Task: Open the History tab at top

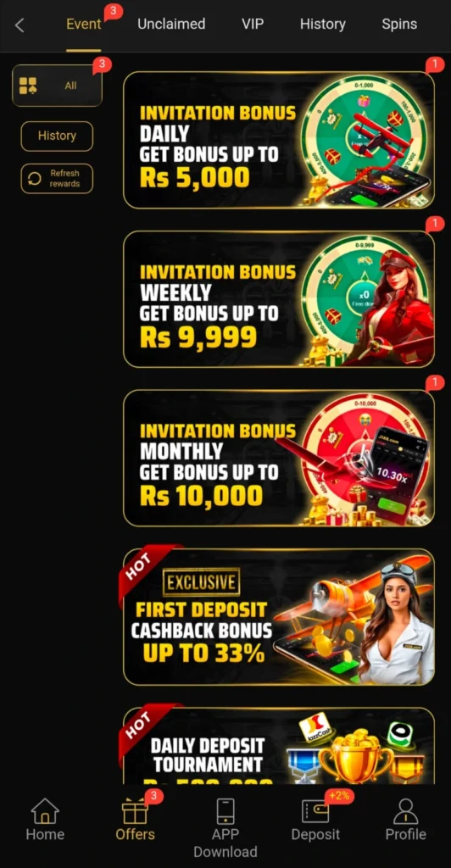Action: (323, 25)
